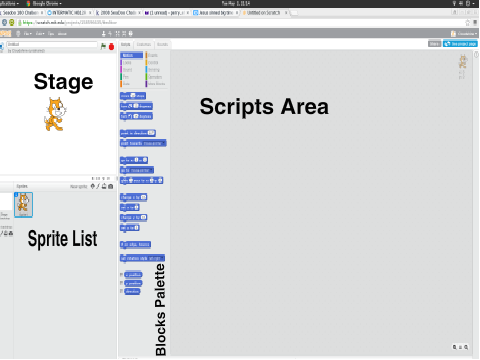Open the Tips menu item
Screen dimensions: 480x360
tap(51, 34)
